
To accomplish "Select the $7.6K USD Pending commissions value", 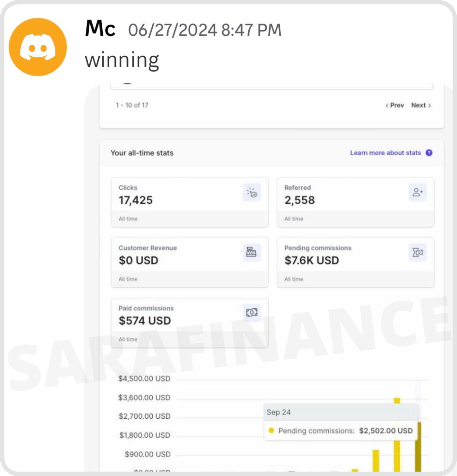I will (311, 261).
